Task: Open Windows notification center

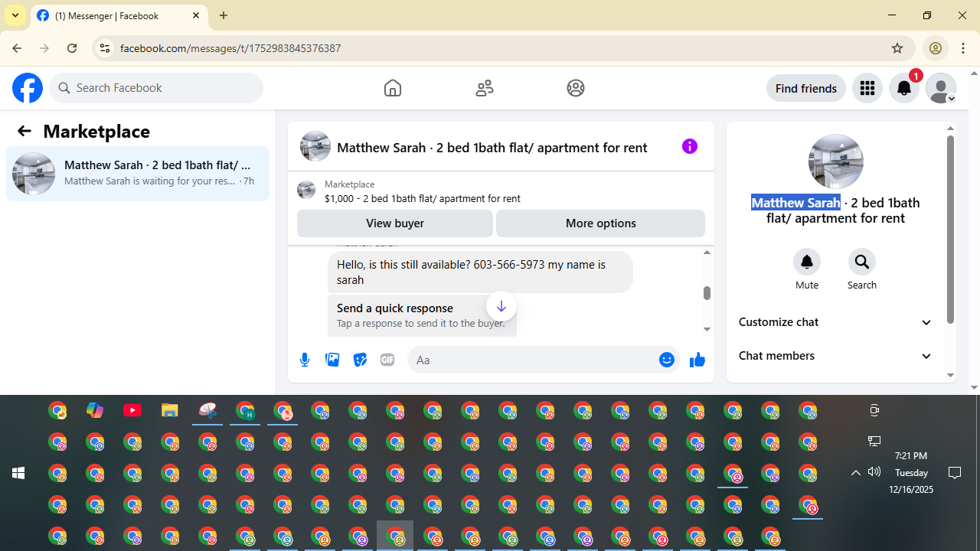Action: [x=955, y=472]
